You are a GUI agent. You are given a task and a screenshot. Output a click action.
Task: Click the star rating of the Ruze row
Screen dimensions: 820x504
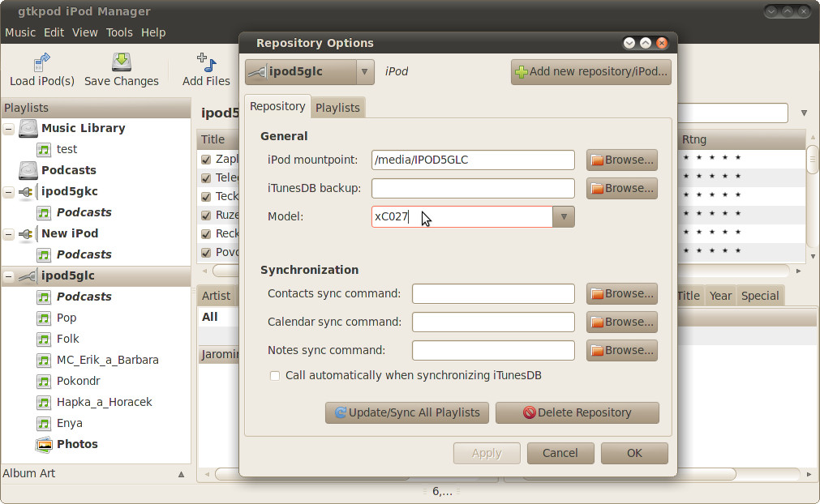(x=712, y=214)
